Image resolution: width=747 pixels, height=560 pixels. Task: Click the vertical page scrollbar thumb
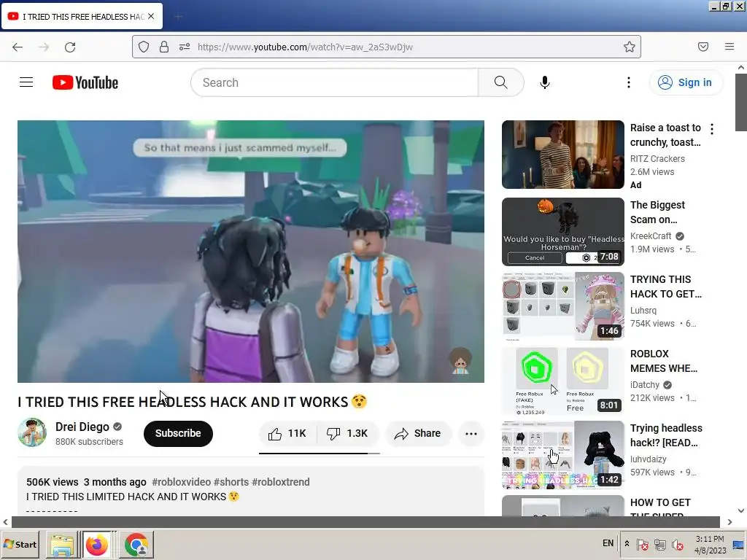(741, 102)
